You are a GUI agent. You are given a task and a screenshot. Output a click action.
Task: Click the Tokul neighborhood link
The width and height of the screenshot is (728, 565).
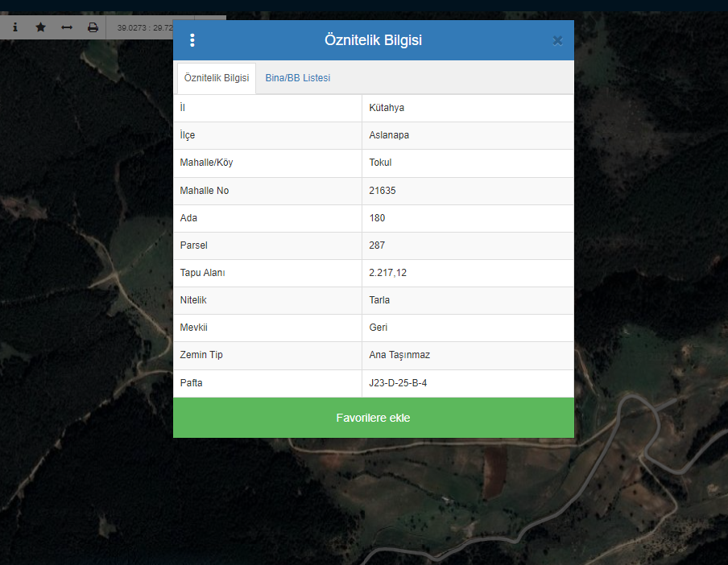pyautogui.click(x=380, y=163)
